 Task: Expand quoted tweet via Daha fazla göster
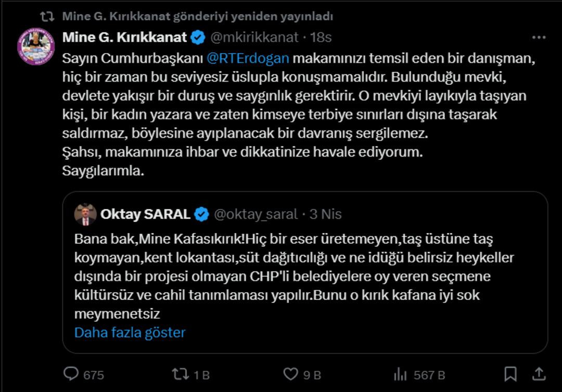[130, 332]
